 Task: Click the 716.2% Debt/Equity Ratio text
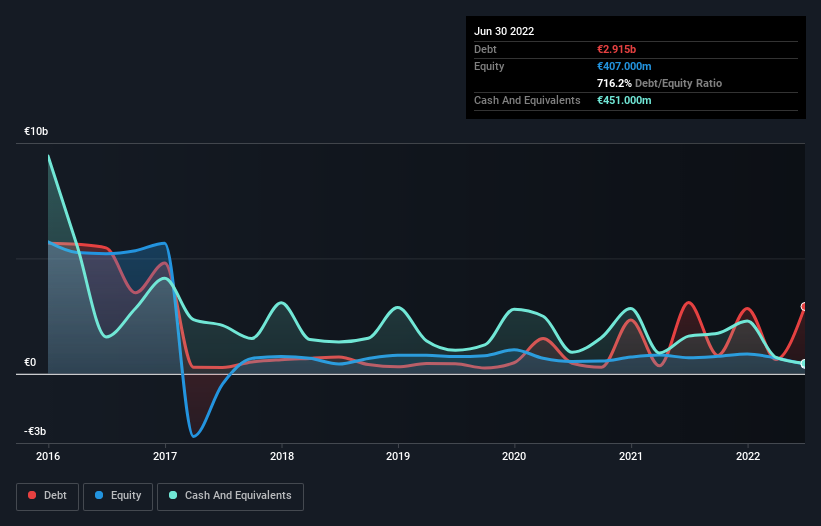659,83
